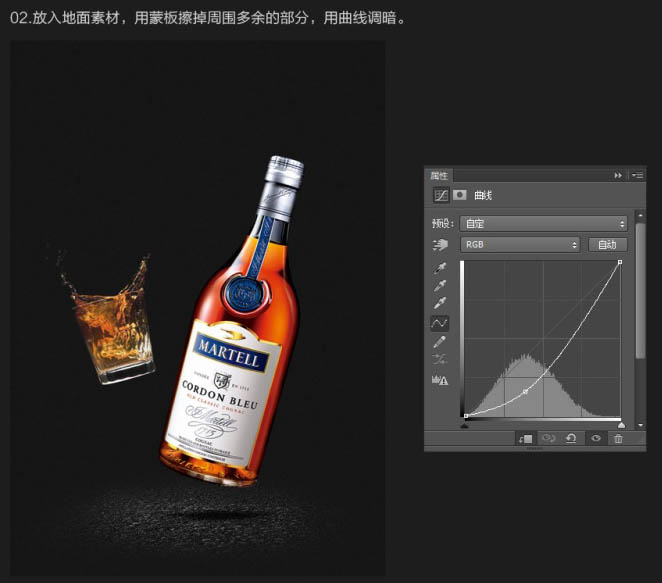662x583 pixels.
Task: Click the midtone control point on the curve
Action: pyautogui.click(x=526, y=392)
